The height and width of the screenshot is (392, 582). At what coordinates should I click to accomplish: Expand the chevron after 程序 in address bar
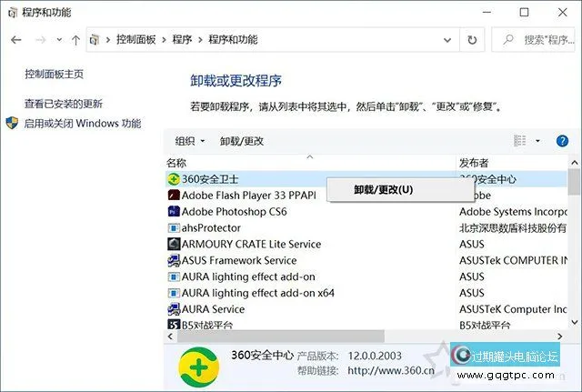point(200,40)
